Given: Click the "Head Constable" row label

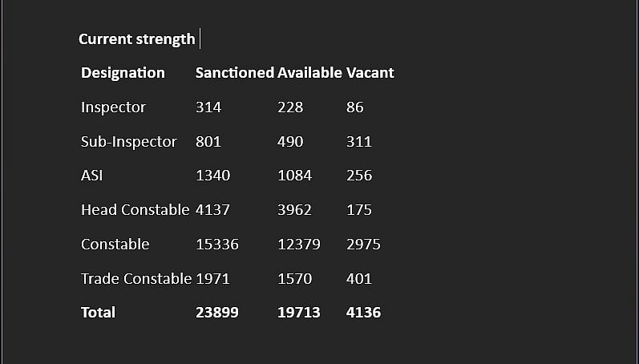Looking at the screenshot, I should (x=135, y=210).
